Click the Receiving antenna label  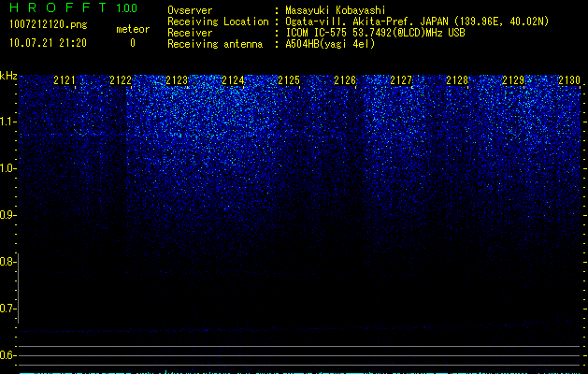[215, 44]
